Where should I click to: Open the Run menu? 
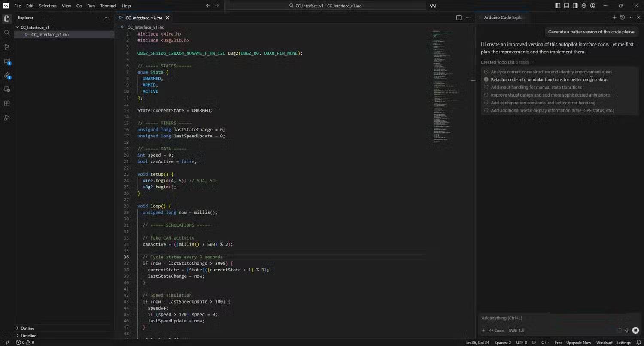pyautogui.click(x=91, y=6)
